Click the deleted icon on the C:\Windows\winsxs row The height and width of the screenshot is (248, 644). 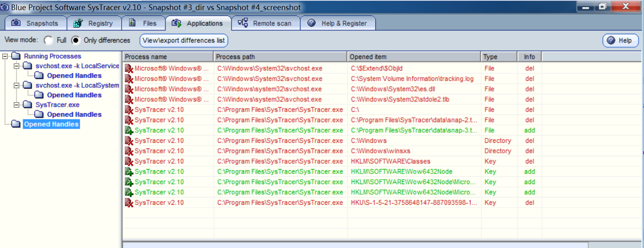tap(129, 151)
